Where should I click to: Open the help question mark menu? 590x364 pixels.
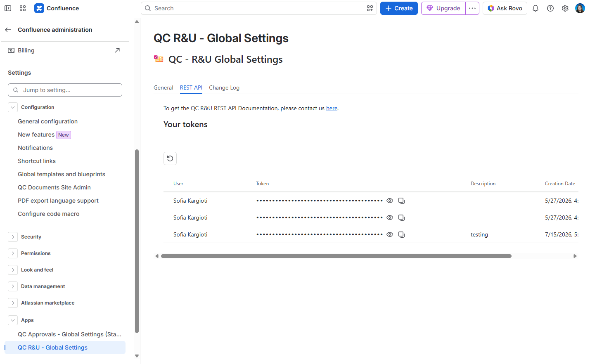[550, 8]
